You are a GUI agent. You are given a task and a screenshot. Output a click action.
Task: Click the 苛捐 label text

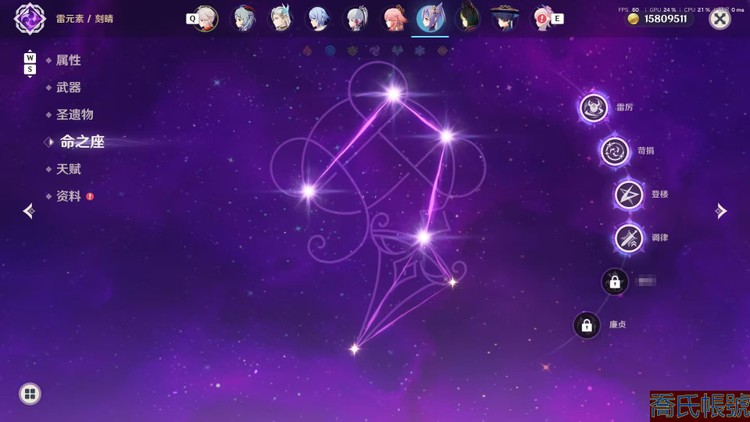pos(646,151)
